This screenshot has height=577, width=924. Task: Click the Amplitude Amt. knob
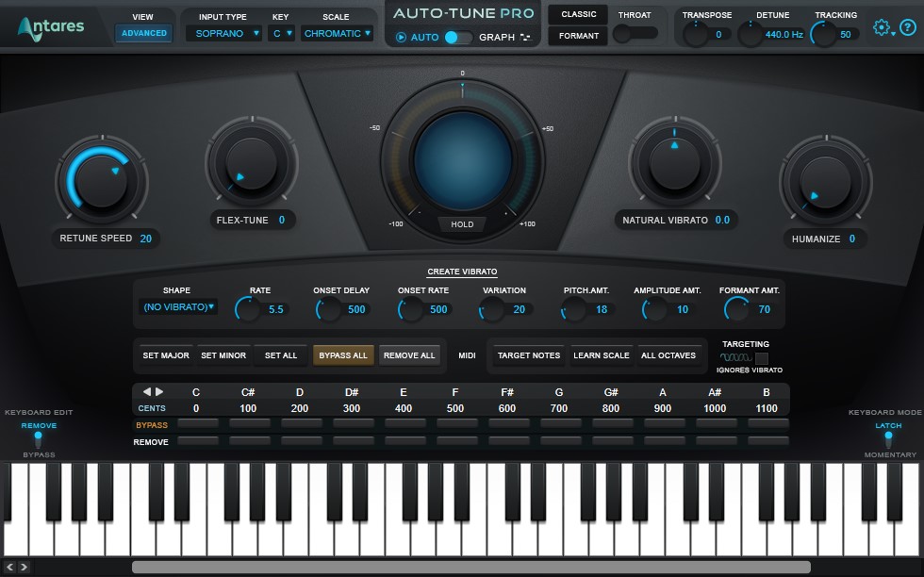654,309
